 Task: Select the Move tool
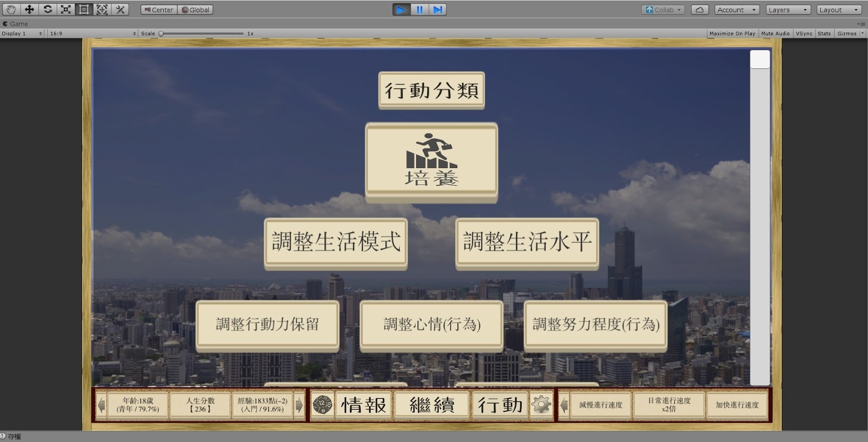(x=29, y=10)
